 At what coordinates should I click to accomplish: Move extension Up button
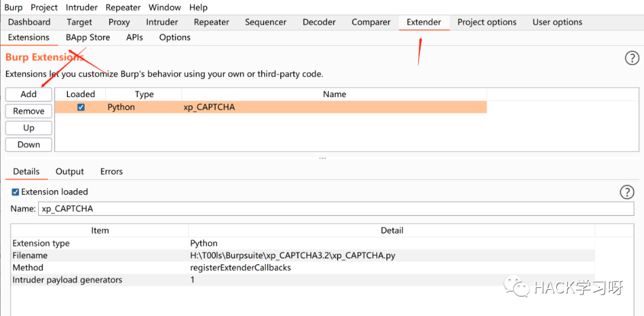[x=29, y=128]
